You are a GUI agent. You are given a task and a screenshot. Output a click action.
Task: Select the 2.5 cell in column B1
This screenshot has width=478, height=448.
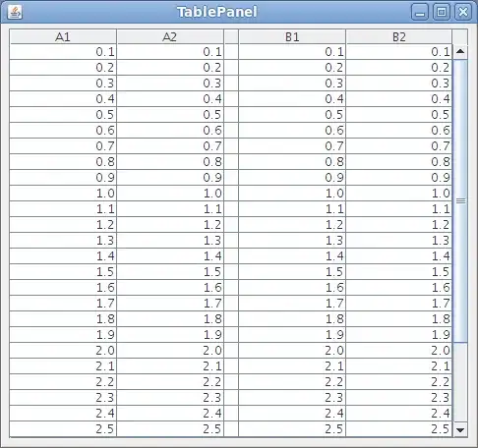click(292, 429)
